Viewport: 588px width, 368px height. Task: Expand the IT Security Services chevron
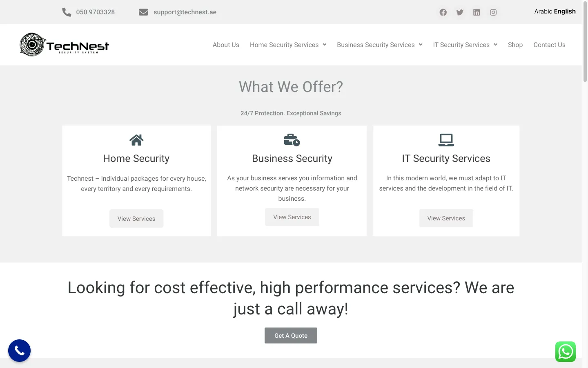click(x=496, y=45)
